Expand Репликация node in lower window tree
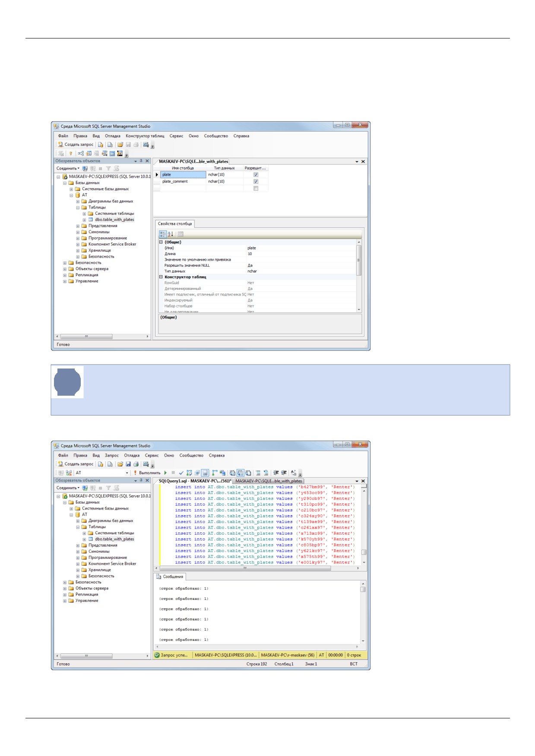 tap(65, 595)
